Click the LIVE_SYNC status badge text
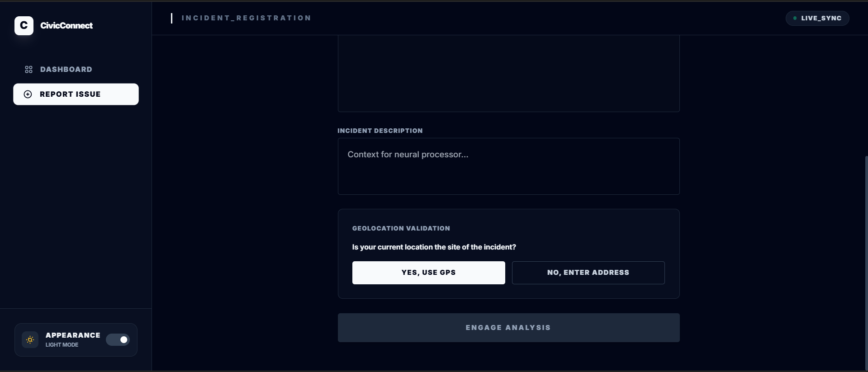This screenshot has height=372, width=868. point(821,18)
